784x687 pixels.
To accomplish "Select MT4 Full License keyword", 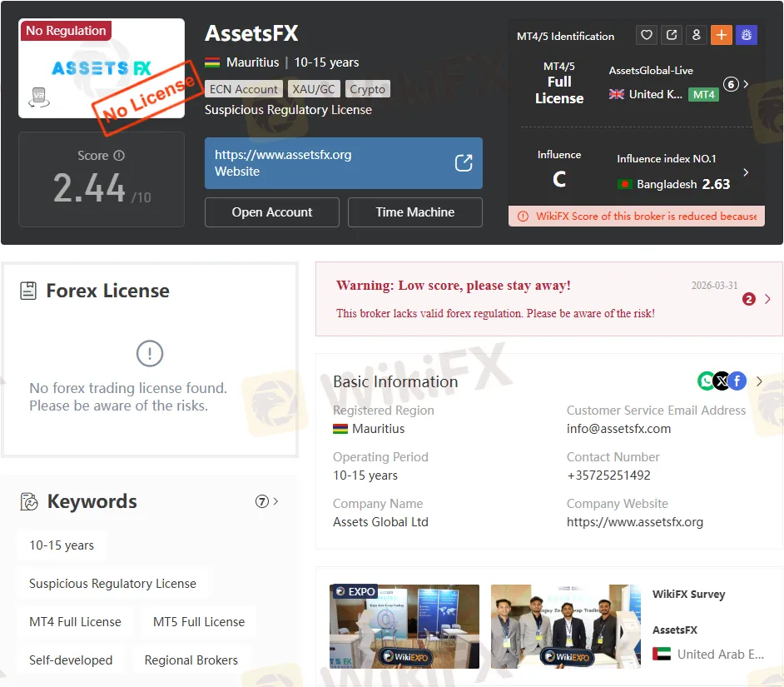I will pyautogui.click(x=75, y=621).
